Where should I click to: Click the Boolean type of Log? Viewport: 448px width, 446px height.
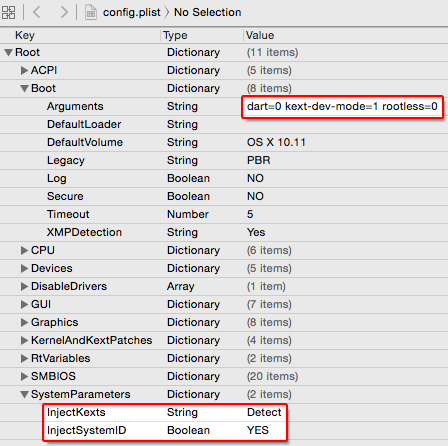188,178
